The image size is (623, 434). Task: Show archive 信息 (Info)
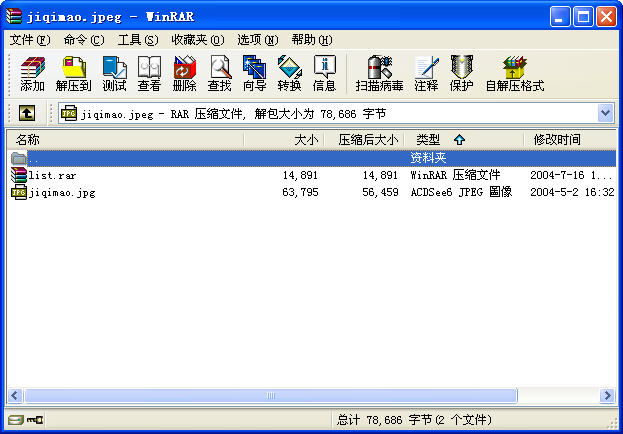(x=324, y=74)
